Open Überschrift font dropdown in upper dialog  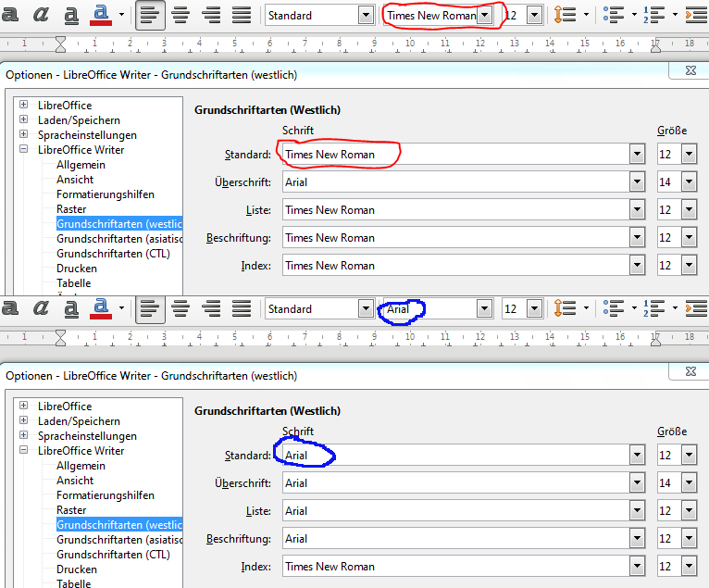coord(637,182)
